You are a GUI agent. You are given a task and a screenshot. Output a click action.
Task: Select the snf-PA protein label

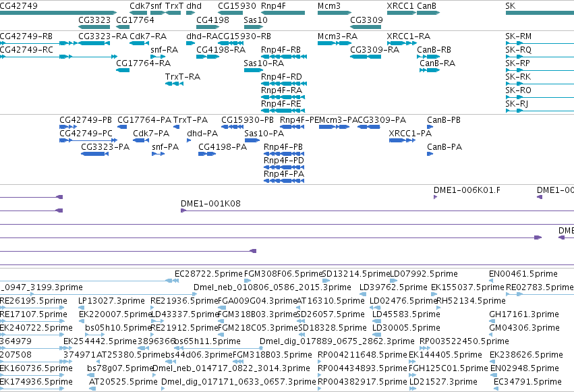[x=165, y=147]
